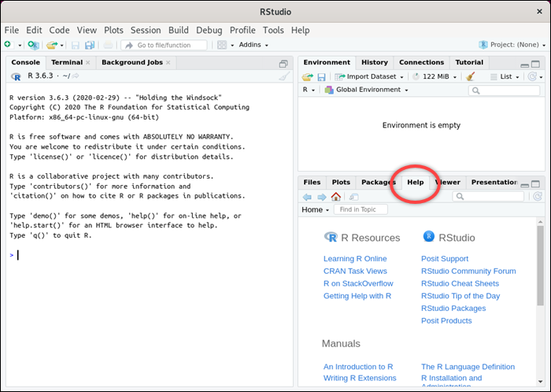
Task: Open the List view dropdown
Action: [x=505, y=76]
